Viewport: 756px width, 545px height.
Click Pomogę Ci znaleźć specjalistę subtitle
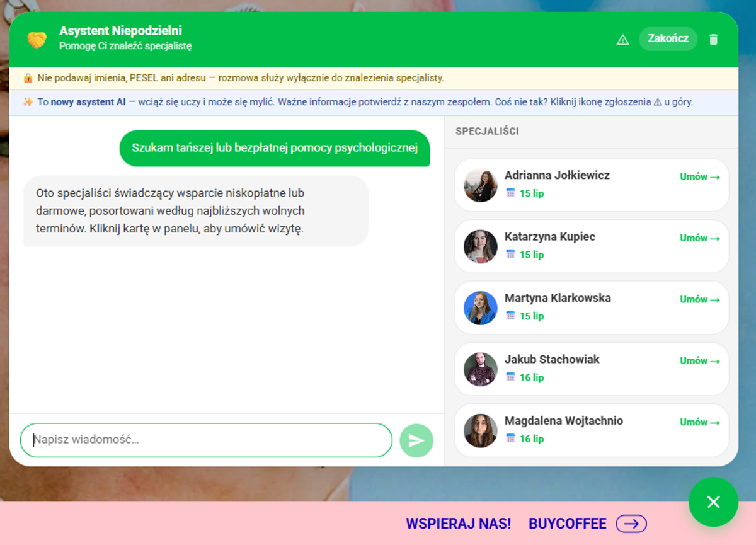[125, 46]
